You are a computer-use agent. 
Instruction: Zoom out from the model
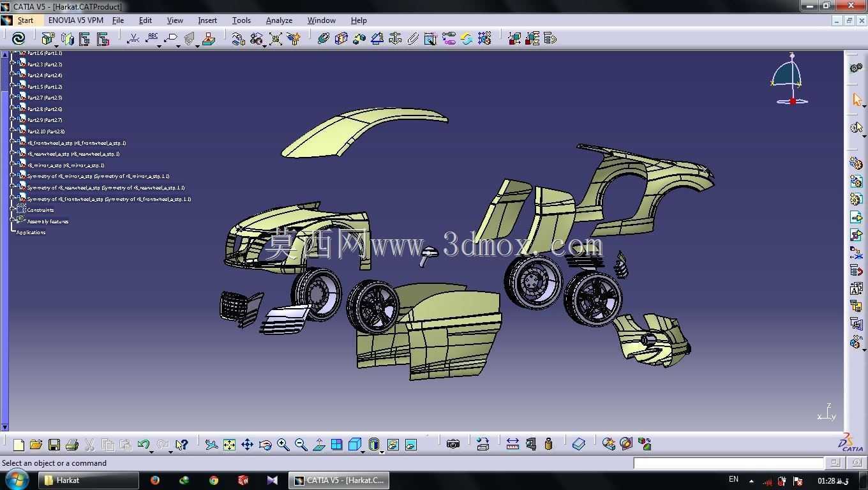[x=301, y=445]
